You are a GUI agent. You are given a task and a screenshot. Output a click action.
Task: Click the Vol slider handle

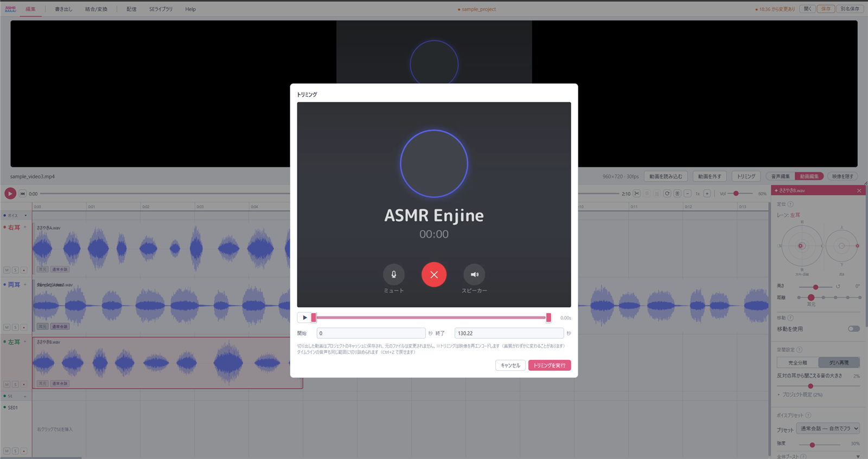(x=736, y=193)
